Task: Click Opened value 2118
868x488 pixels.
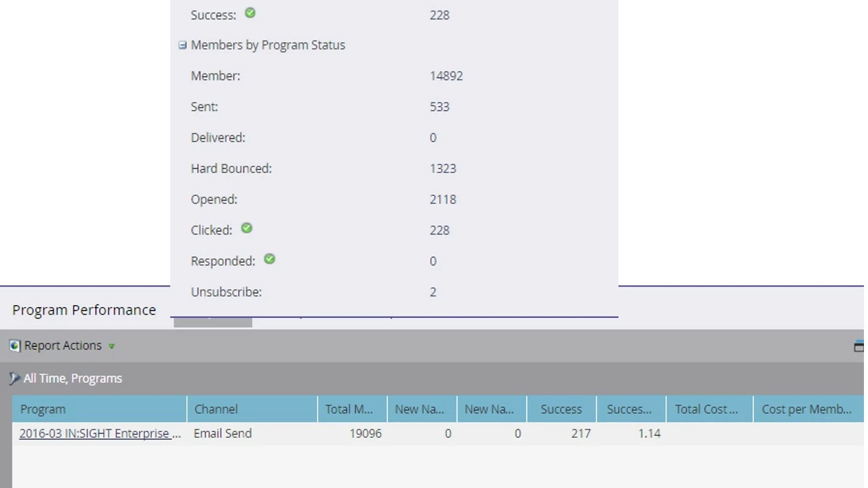Action: coord(443,199)
